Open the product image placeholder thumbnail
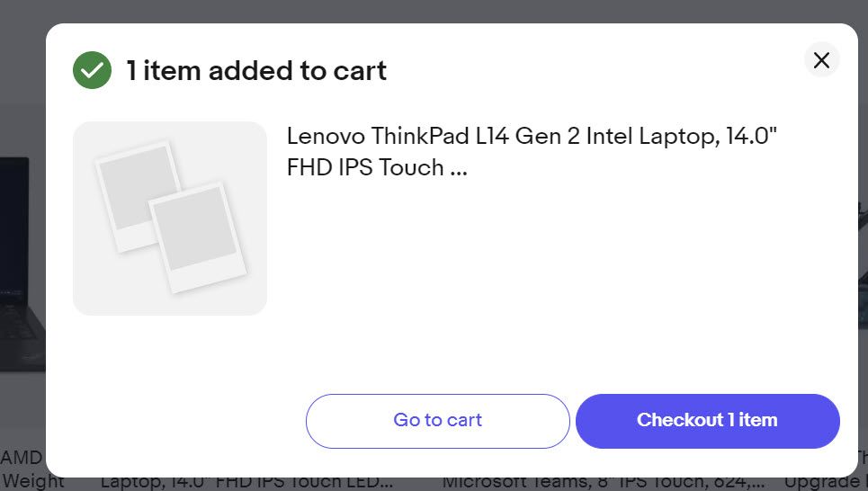Viewport: 868px width, 491px height. point(170,219)
